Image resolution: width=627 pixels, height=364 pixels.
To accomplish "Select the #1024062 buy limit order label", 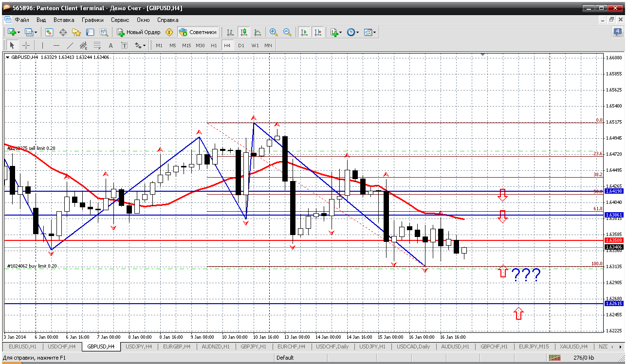I will [32, 266].
